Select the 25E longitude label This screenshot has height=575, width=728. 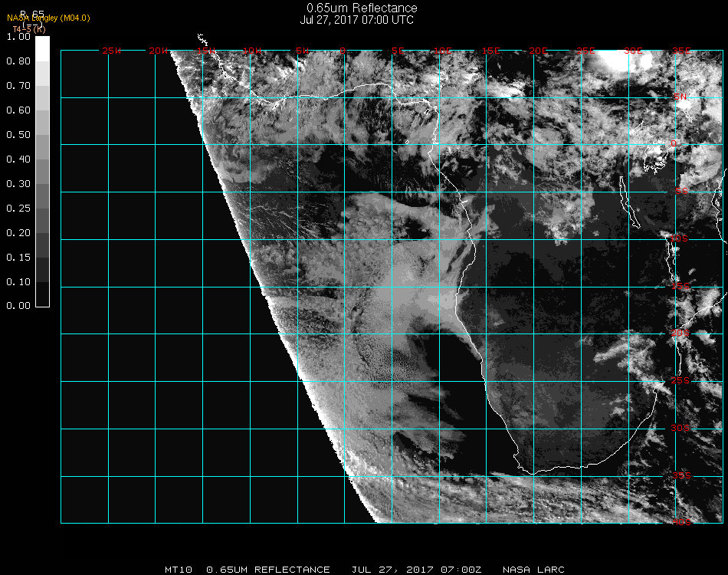coord(586,51)
